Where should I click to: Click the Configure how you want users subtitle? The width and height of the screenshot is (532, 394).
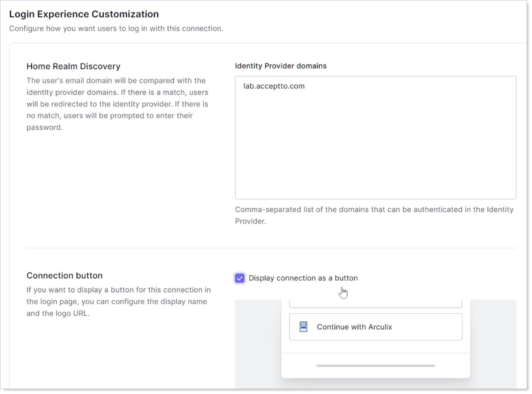point(116,29)
